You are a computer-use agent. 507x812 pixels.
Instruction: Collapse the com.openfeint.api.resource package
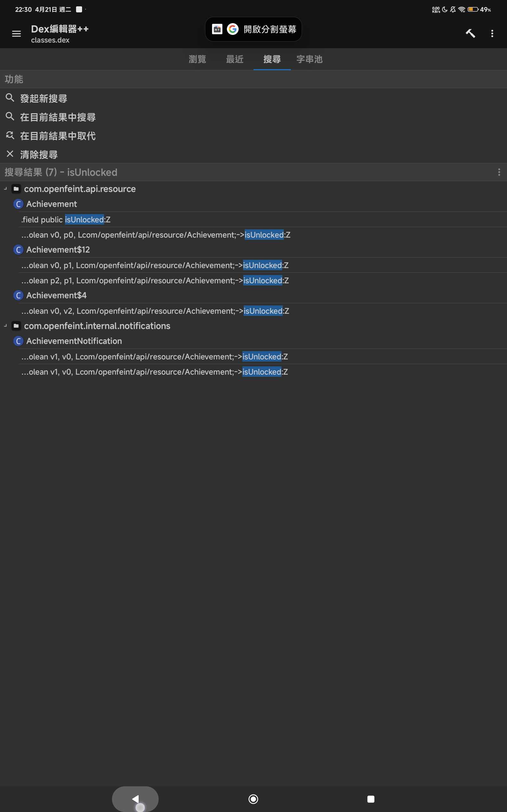[x=5, y=189]
